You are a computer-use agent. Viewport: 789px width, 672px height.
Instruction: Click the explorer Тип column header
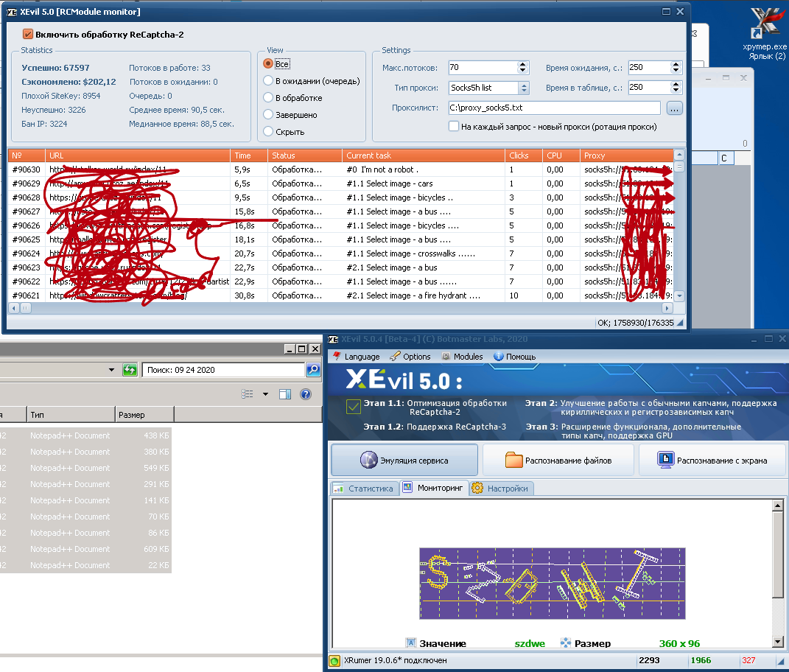(x=71, y=415)
